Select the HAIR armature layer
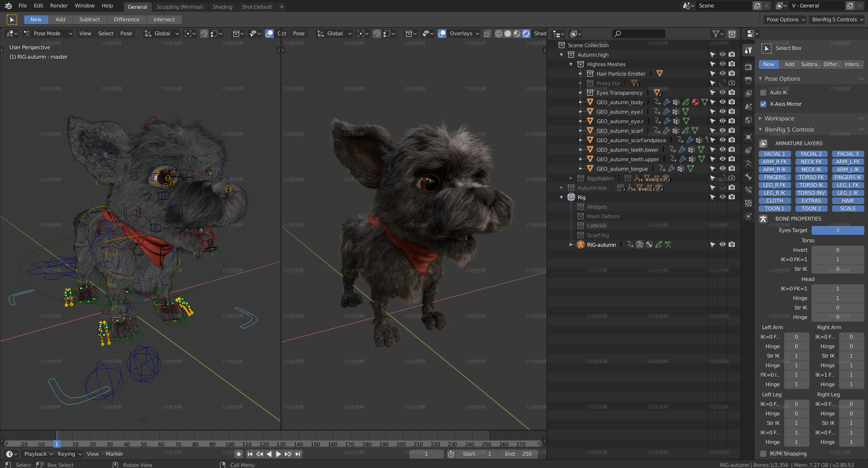 847,201
